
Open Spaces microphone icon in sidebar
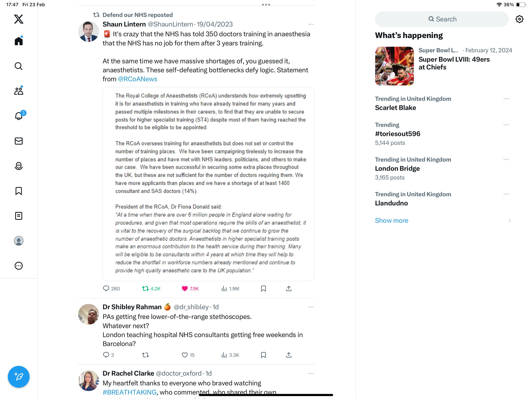(x=18, y=166)
